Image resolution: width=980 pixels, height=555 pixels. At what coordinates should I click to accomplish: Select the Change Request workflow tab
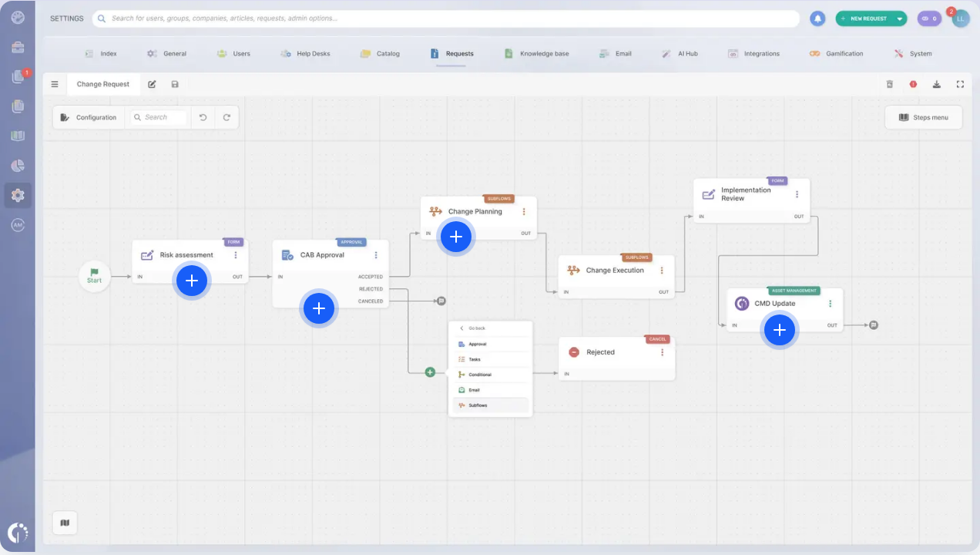[x=103, y=84]
